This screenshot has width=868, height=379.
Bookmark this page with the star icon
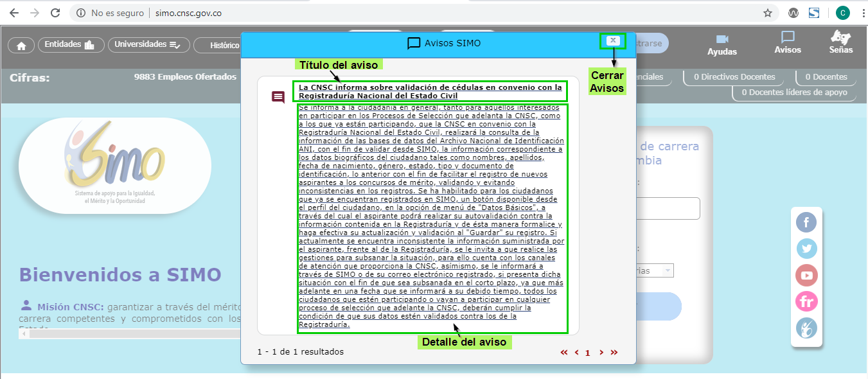pos(767,13)
